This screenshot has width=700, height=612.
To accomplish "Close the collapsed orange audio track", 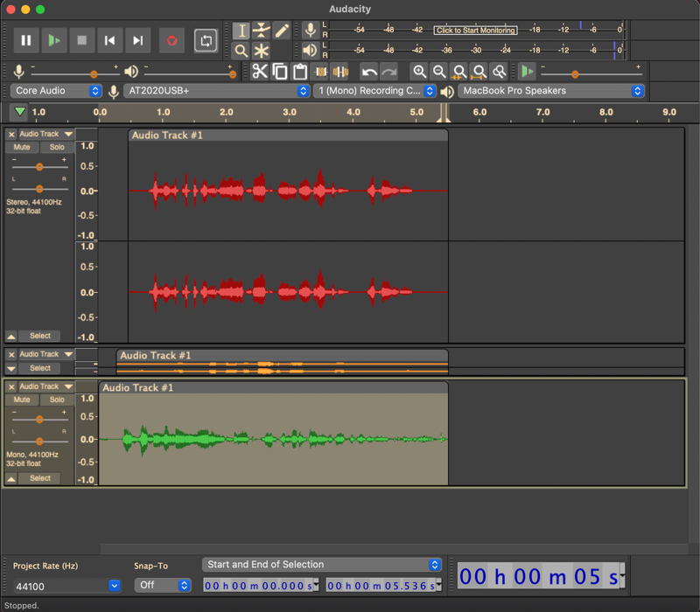I will tap(11, 354).
